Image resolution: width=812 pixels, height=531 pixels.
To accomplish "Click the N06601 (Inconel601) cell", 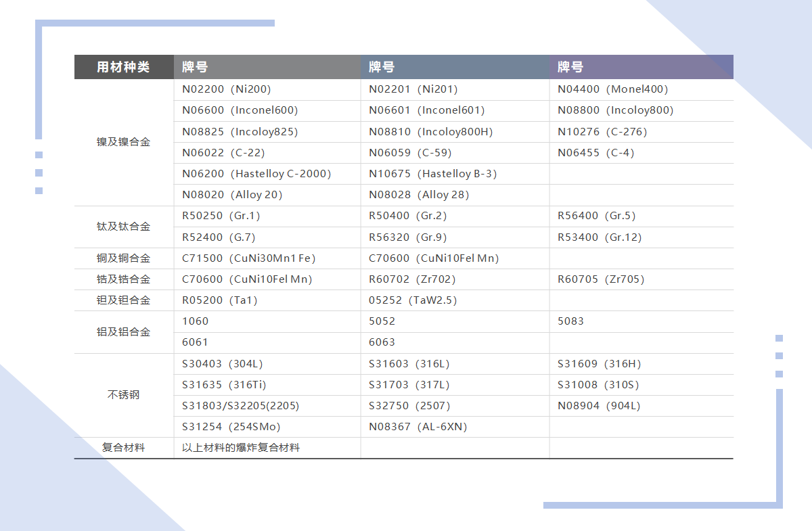I will click(x=455, y=110).
